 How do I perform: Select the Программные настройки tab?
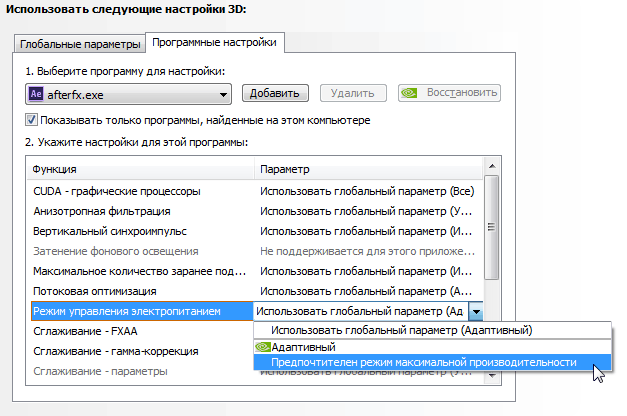(x=214, y=42)
